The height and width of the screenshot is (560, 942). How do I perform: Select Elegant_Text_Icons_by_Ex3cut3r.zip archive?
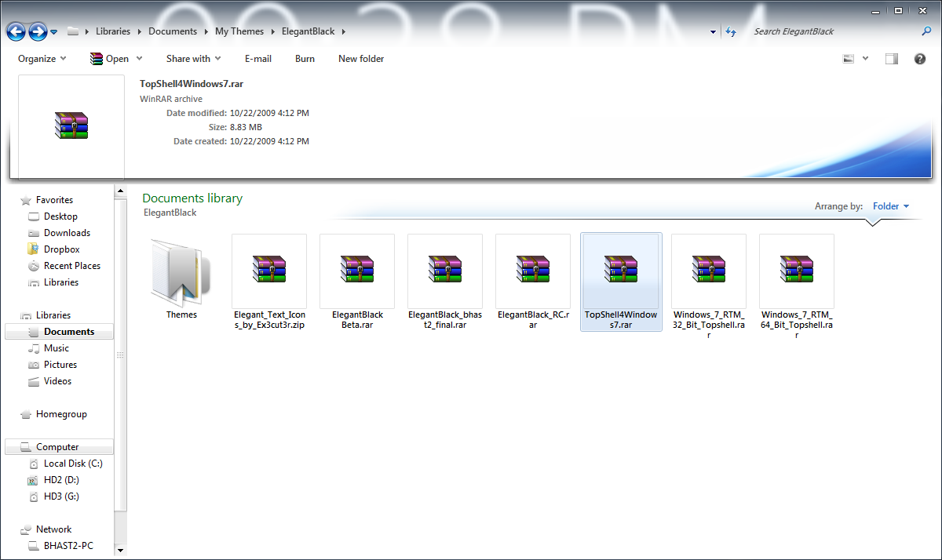tap(269, 282)
